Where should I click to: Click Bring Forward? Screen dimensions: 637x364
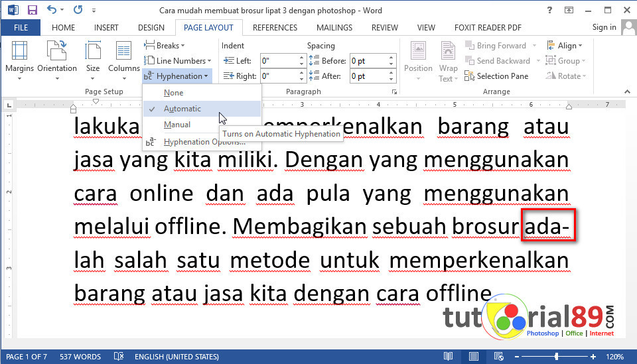pyautogui.click(x=496, y=46)
